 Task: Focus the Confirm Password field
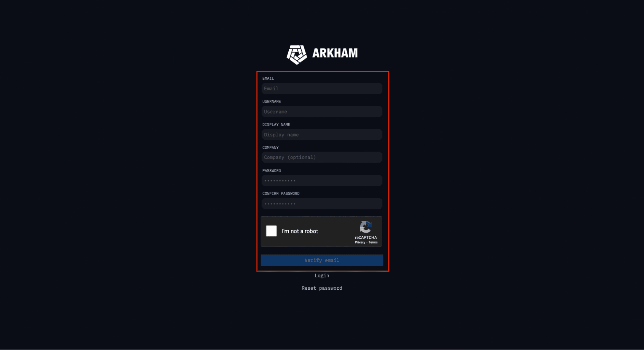tap(322, 204)
